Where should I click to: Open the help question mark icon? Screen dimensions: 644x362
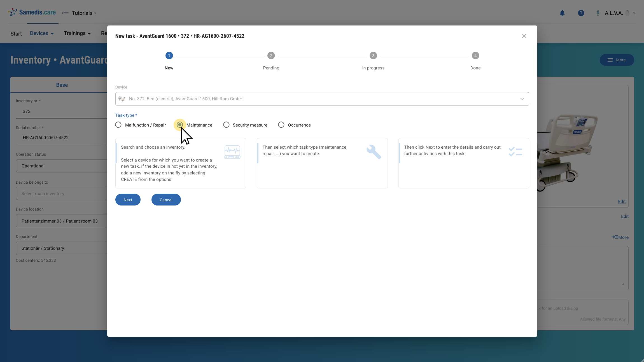click(x=581, y=13)
